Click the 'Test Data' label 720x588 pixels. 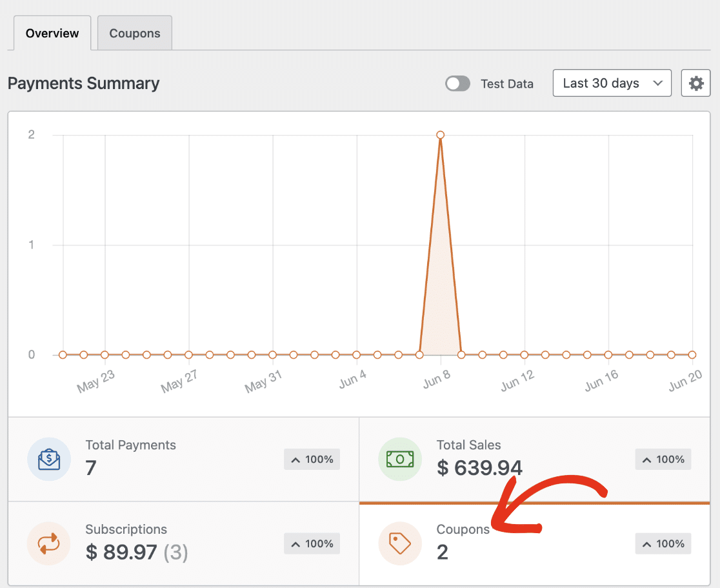(507, 84)
